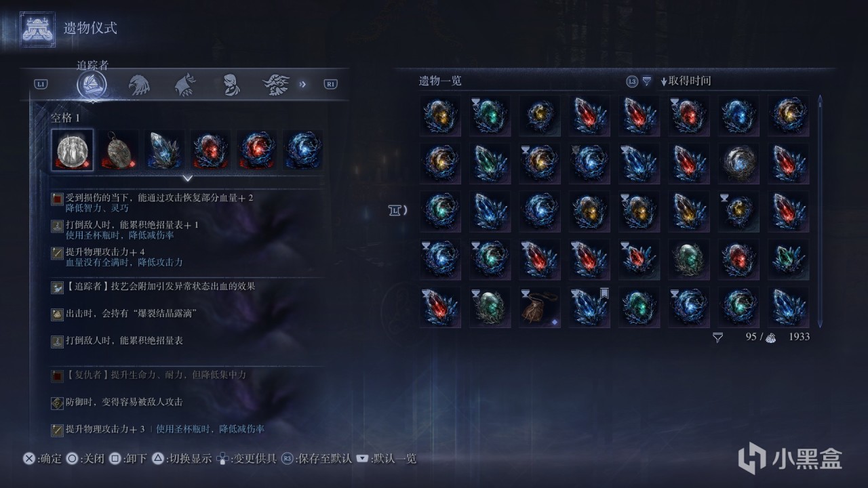Viewport: 868px width, 488px height.
Task: Pick the wolf-shaped character icon
Action: [x=185, y=85]
